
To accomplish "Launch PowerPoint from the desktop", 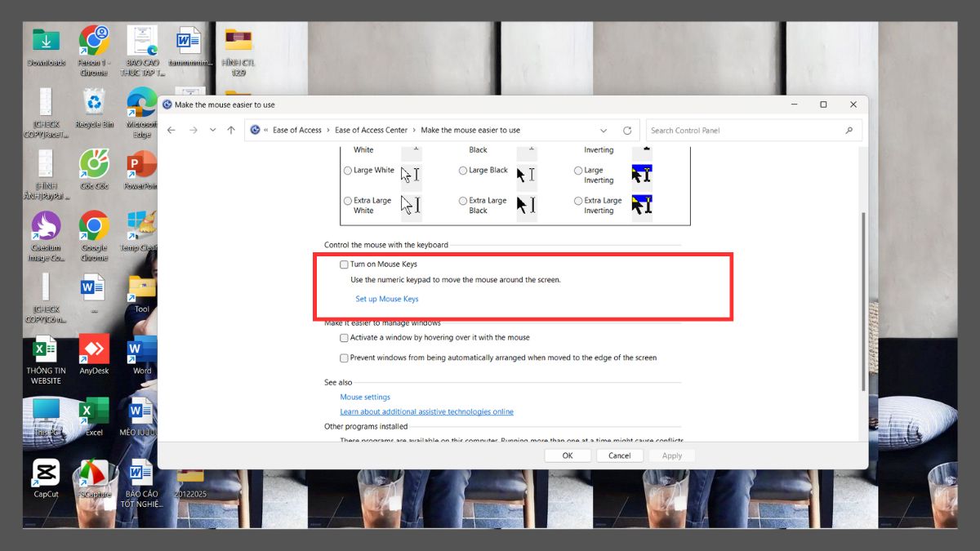I will [140, 163].
